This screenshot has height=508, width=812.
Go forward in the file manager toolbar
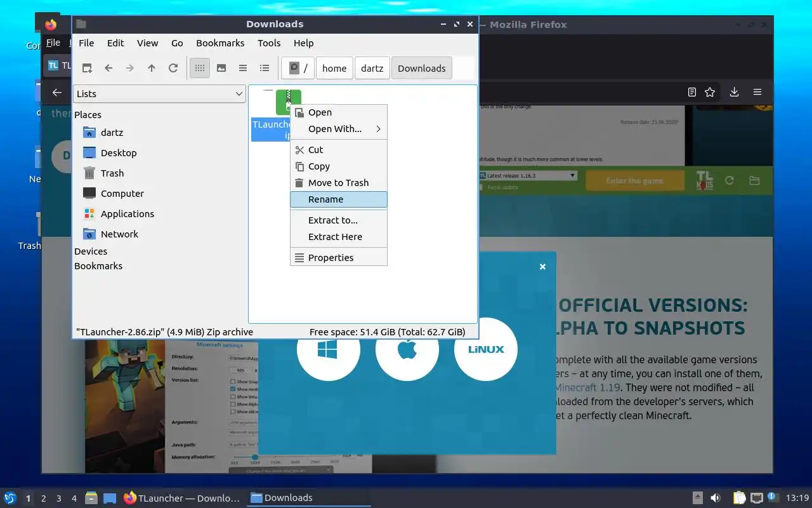130,68
